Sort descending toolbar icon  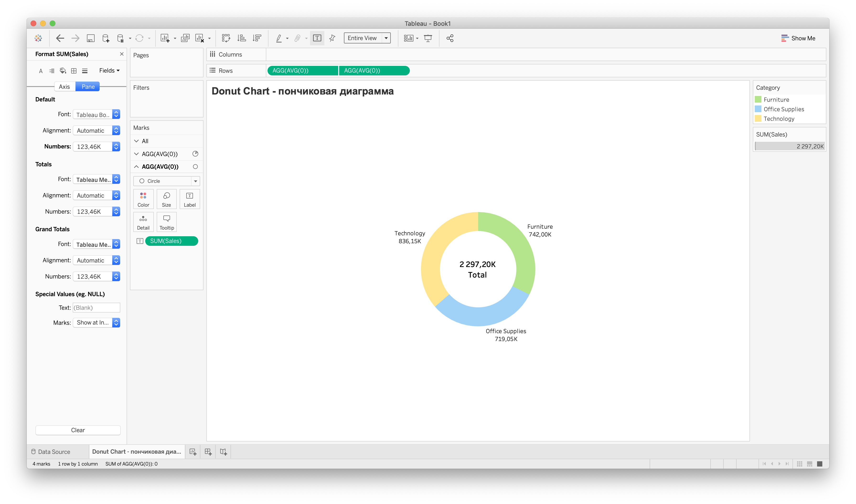coord(257,38)
